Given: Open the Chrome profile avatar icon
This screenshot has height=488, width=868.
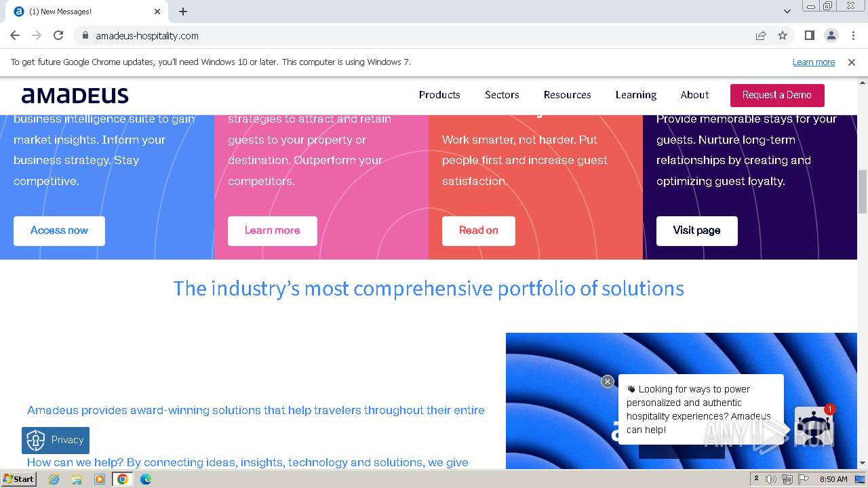Looking at the screenshot, I should (831, 35).
